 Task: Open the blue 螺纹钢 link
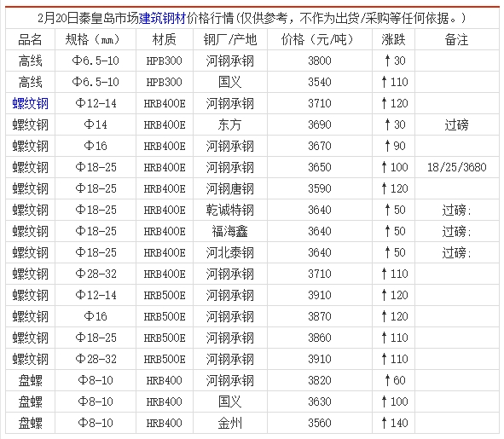tap(30, 103)
